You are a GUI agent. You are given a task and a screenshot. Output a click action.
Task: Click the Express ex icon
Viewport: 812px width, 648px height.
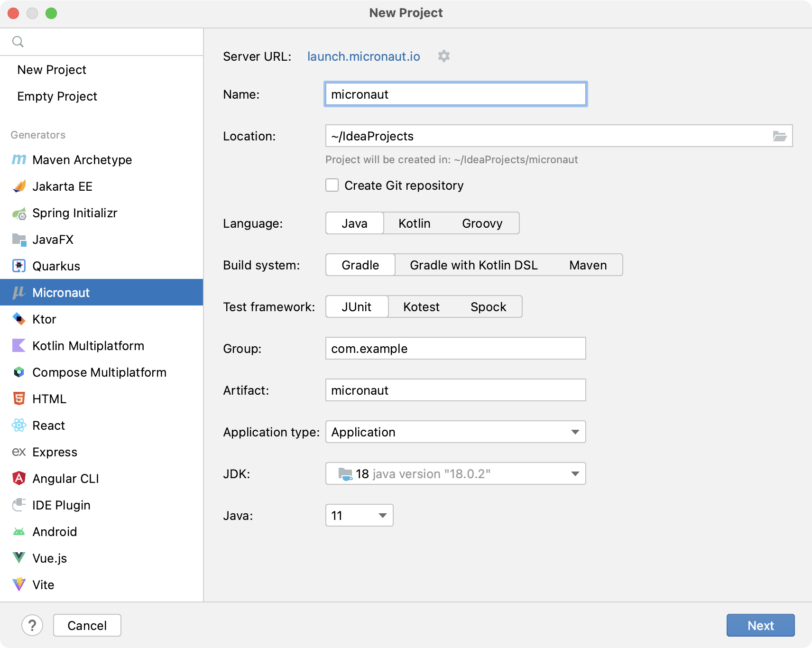19,452
